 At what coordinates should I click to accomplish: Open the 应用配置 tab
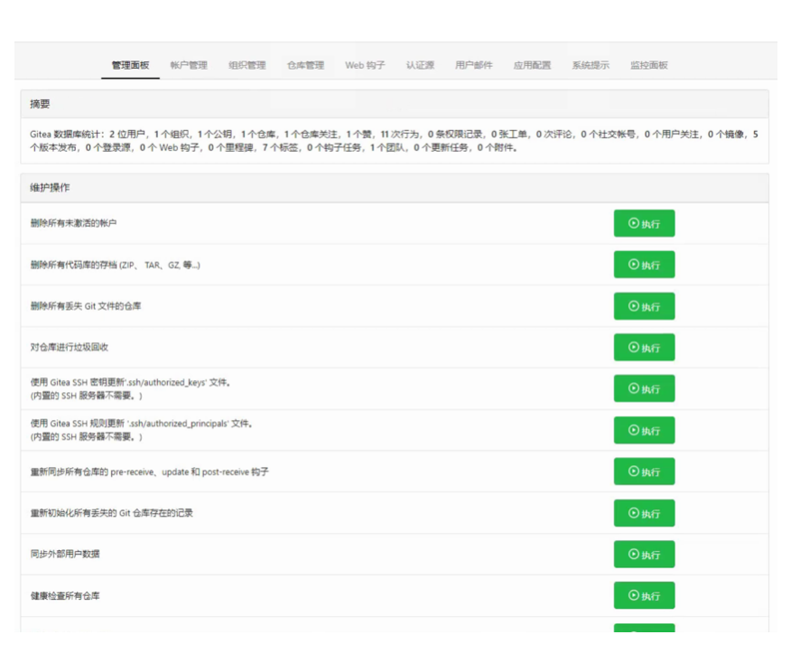point(532,66)
